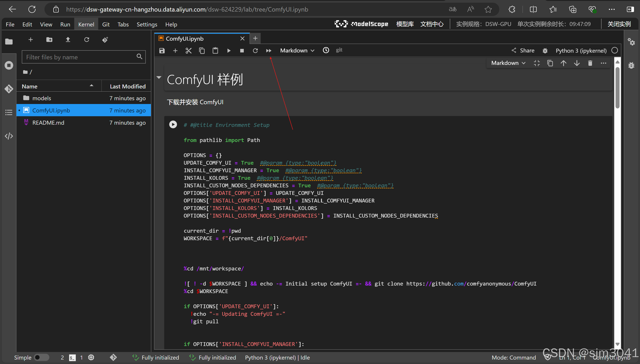Click the 关闭实例 button
This screenshot has width=640, height=364.
(619, 24)
